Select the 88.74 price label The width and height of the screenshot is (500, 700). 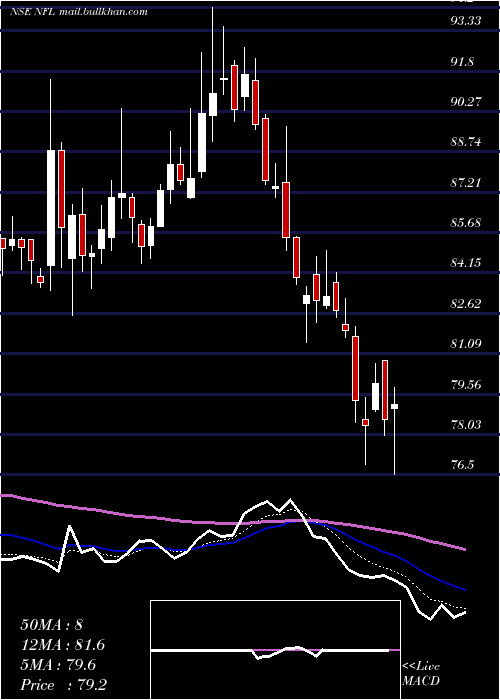pyautogui.click(x=466, y=142)
